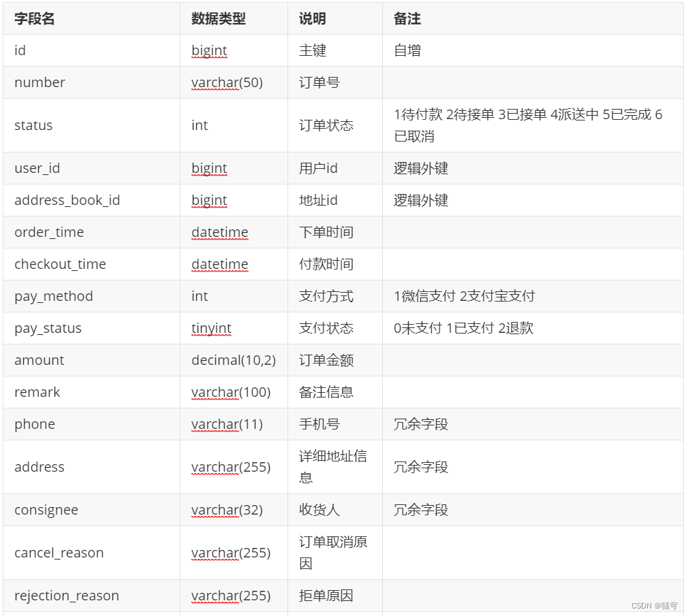
Task: Select the 'phone' field name
Action: point(35,425)
